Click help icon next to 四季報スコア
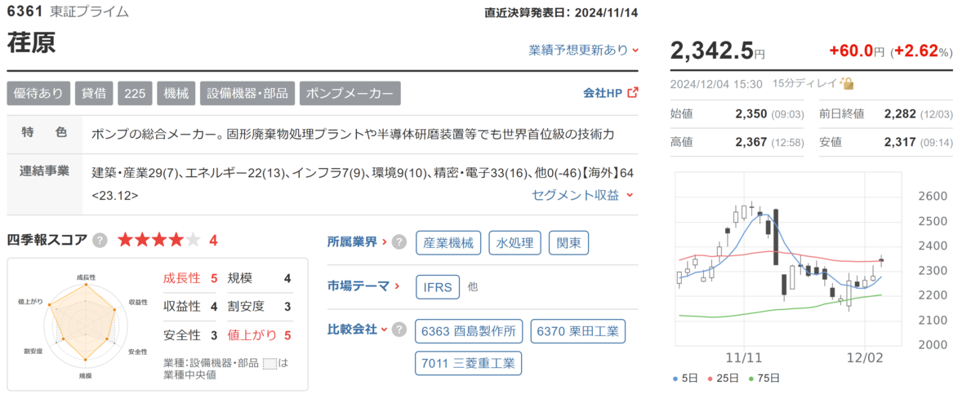Image resolution: width=980 pixels, height=394 pixels. pyautogui.click(x=100, y=240)
